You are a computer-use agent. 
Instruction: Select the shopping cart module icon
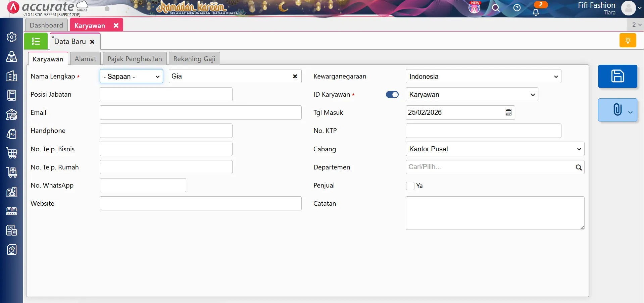(x=12, y=153)
